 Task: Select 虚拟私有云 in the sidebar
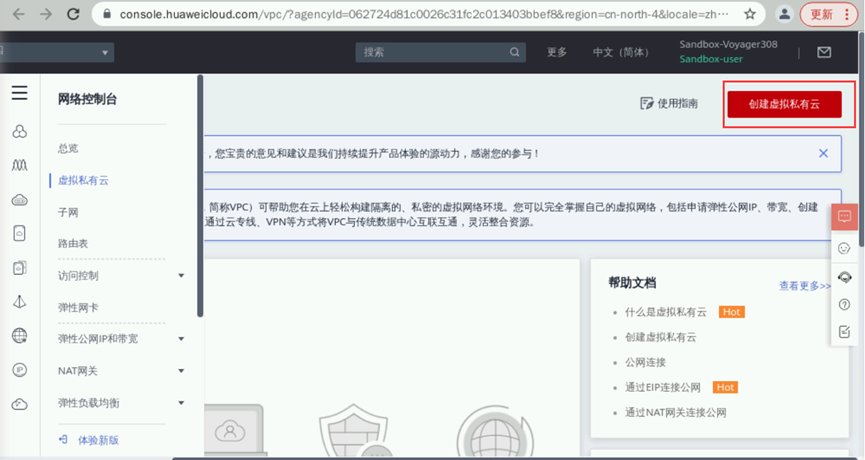pyautogui.click(x=83, y=180)
